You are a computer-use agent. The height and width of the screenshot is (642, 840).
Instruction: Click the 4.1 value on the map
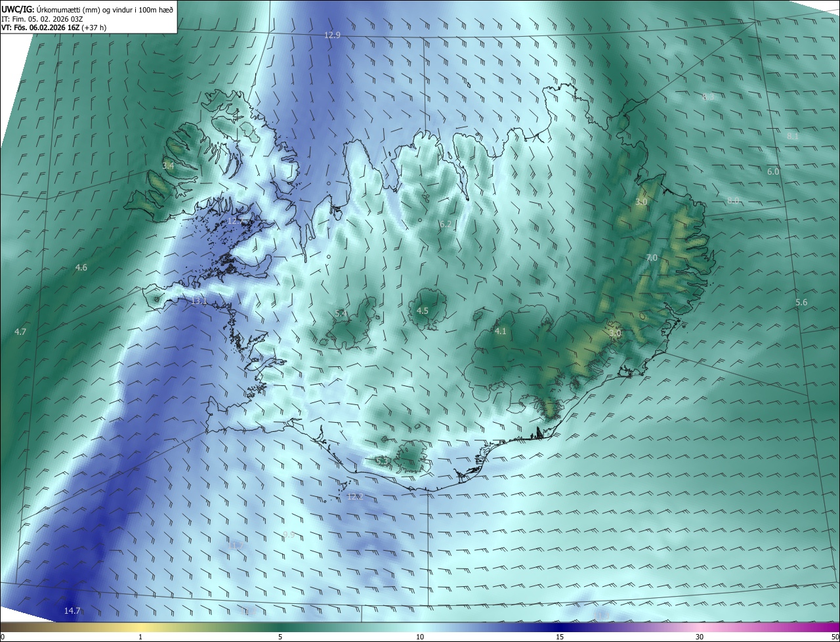[x=501, y=331]
